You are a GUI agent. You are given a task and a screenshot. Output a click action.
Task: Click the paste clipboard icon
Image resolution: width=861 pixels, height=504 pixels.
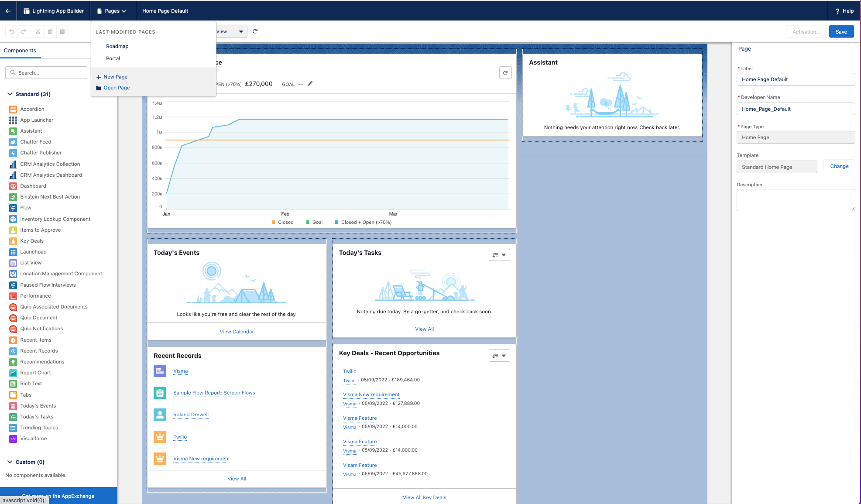click(x=62, y=31)
